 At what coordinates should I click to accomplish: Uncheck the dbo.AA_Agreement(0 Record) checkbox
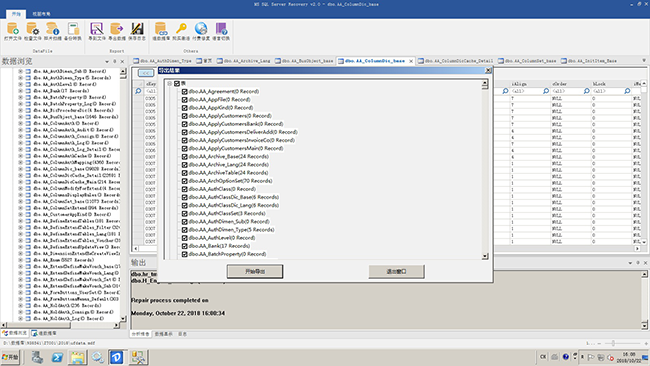(x=185, y=91)
